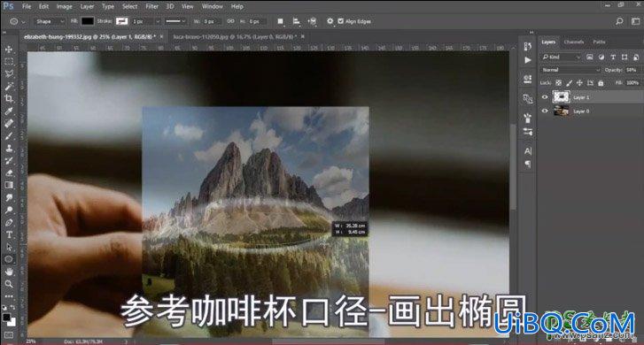
Task: Click the path operations icon
Action: click(x=280, y=21)
